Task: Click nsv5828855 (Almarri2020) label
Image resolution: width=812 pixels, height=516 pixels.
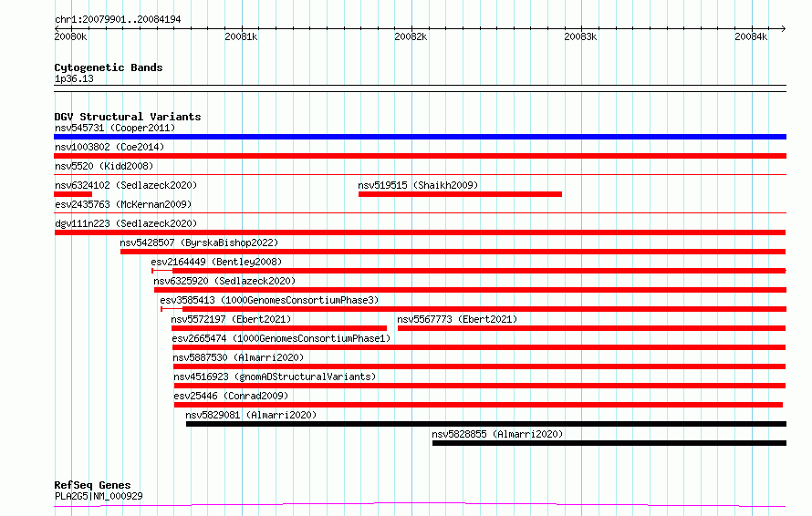Action: [x=497, y=434]
